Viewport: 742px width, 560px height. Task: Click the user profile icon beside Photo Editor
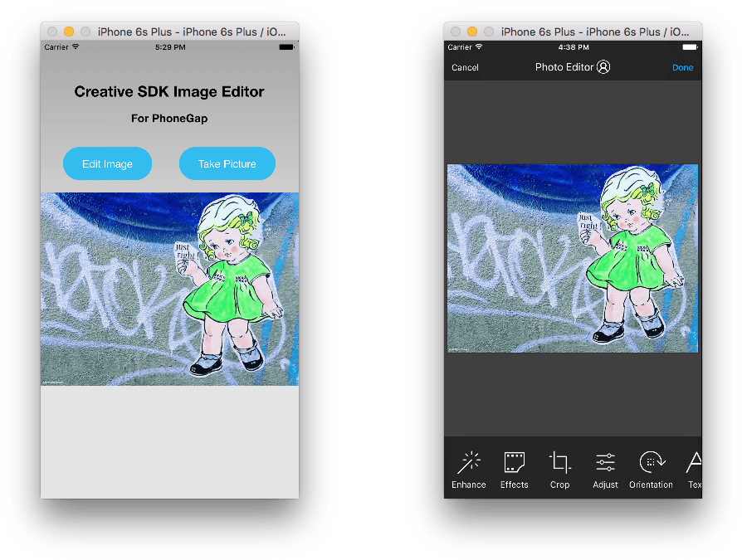click(x=603, y=67)
